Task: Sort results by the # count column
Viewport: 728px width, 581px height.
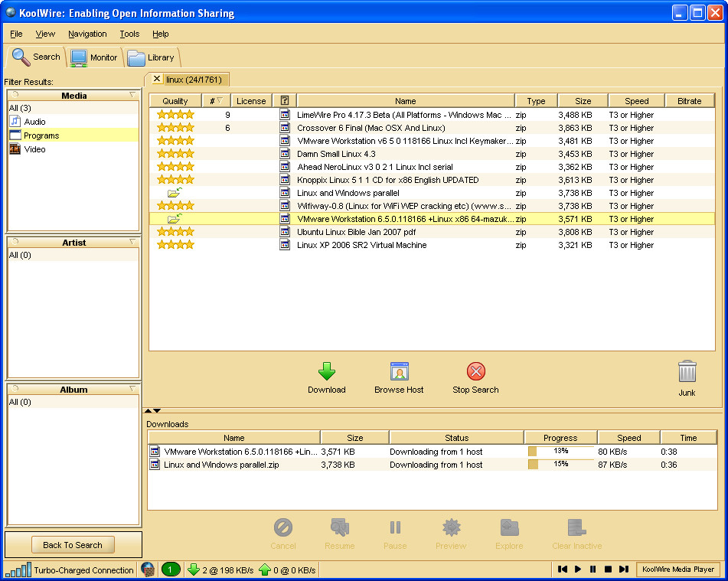Action: pos(216,101)
